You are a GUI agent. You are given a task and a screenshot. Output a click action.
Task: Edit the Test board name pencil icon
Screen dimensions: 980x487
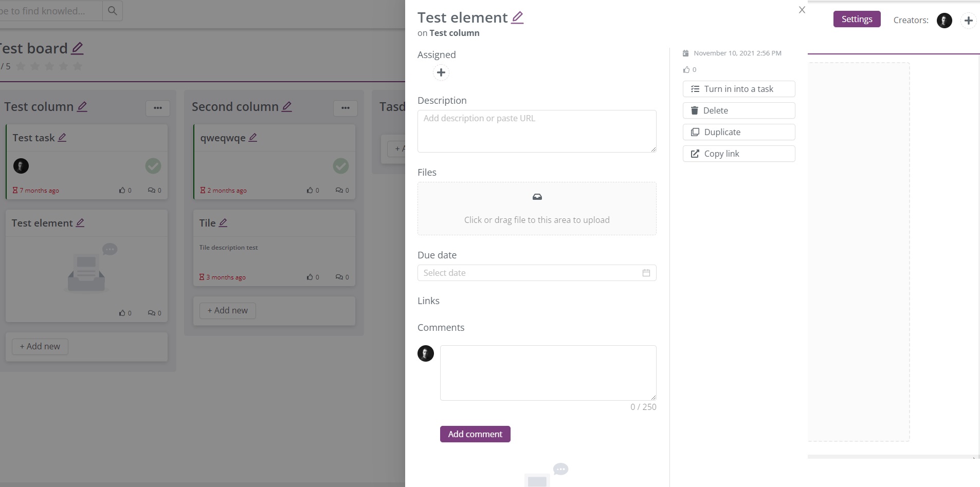coord(78,49)
